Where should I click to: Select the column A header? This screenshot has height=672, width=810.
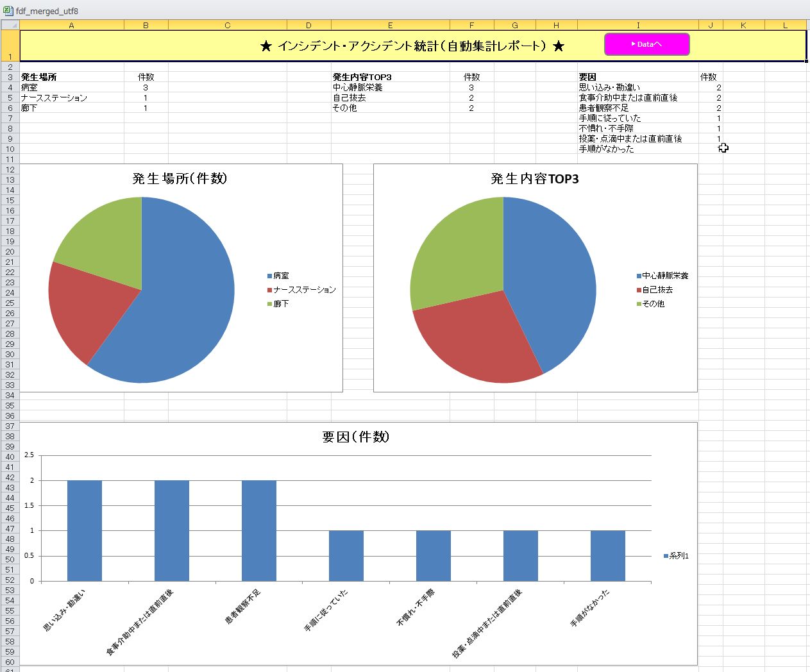71,25
